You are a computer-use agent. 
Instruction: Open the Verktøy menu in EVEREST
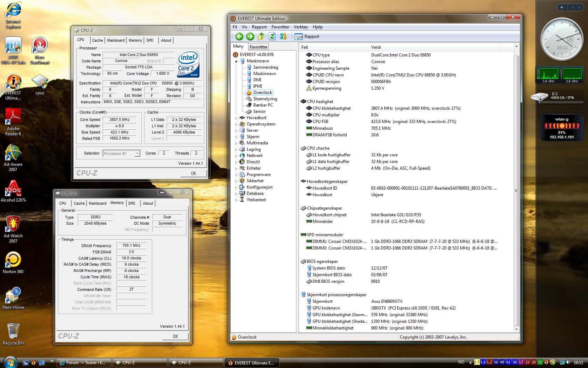click(x=301, y=27)
